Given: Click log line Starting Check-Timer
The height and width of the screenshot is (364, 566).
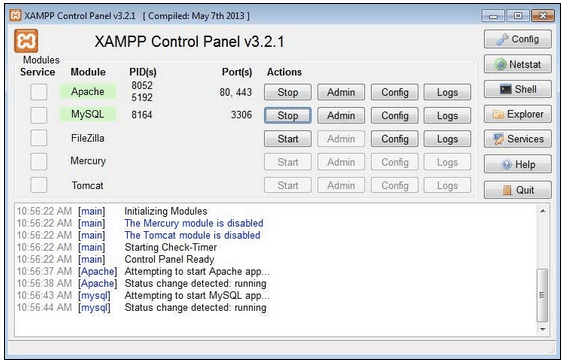Looking at the screenshot, I should coord(171,247).
